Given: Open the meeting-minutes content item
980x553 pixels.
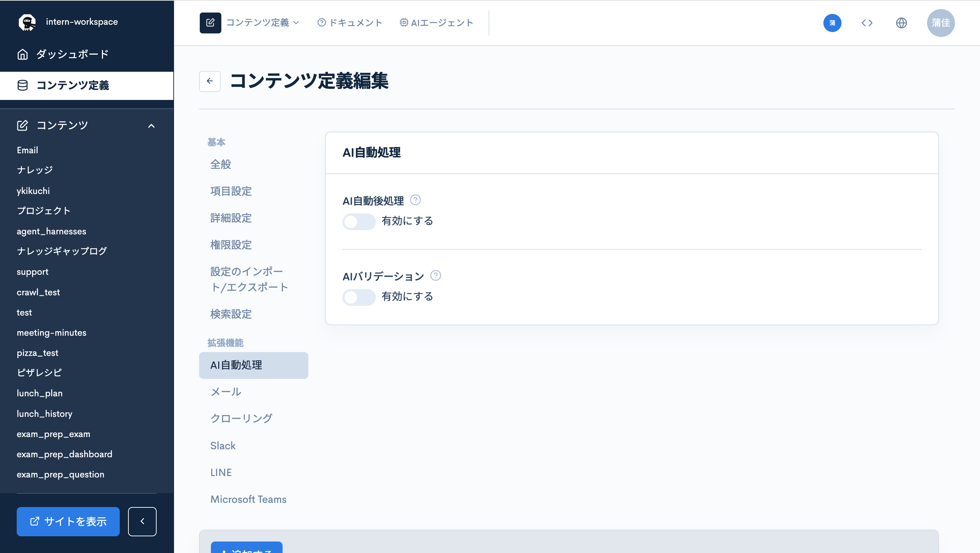Looking at the screenshot, I should [x=52, y=333].
